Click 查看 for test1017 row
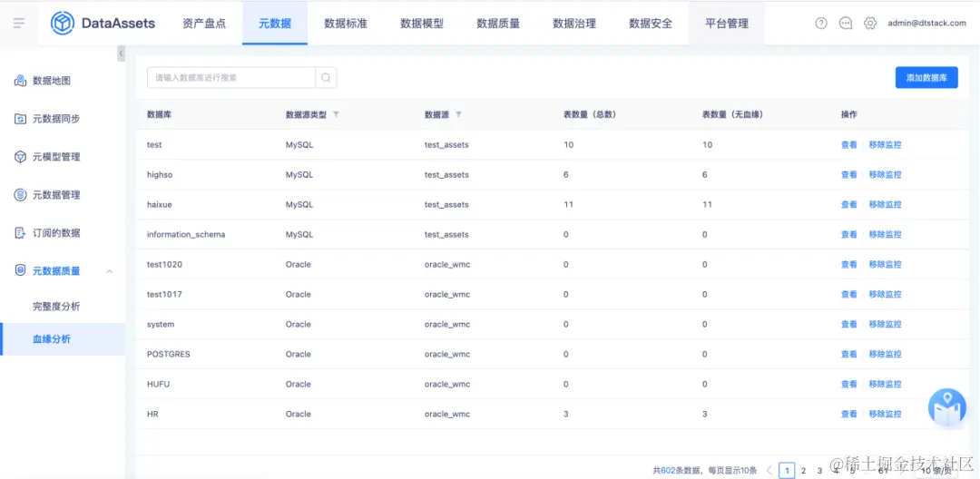Image resolution: width=980 pixels, height=479 pixels. click(x=848, y=294)
